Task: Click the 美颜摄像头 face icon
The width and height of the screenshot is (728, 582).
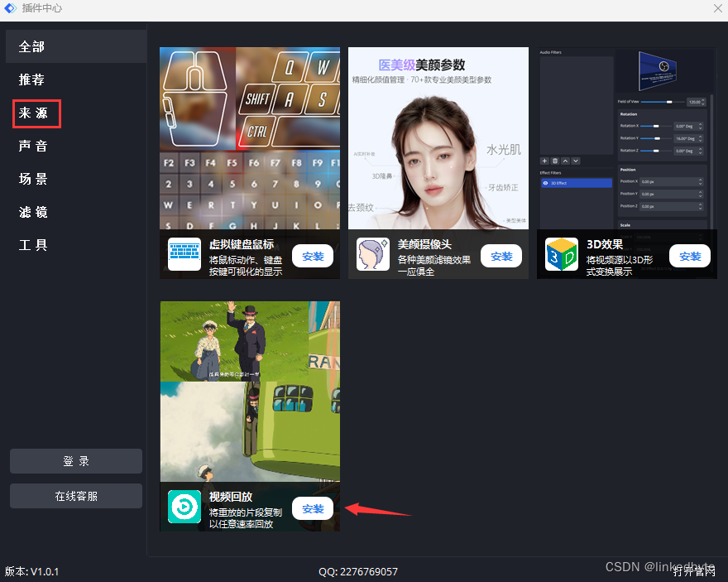Action: point(373,254)
